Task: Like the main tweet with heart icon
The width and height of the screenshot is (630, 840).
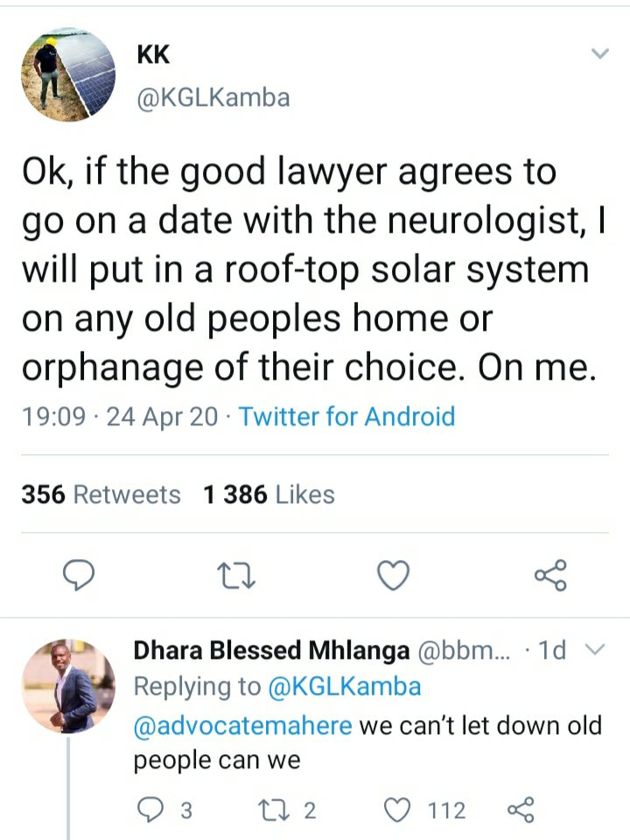Action: (394, 575)
